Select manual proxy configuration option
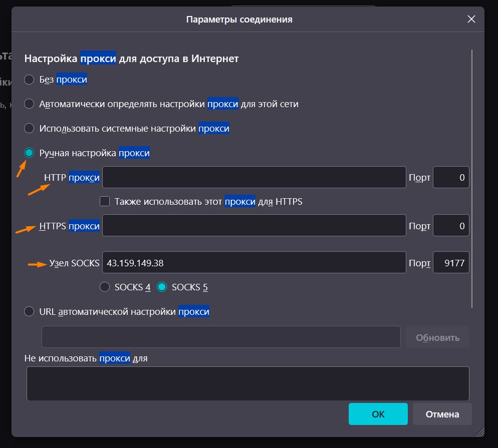This screenshot has height=448, width=498. (29, 153)
